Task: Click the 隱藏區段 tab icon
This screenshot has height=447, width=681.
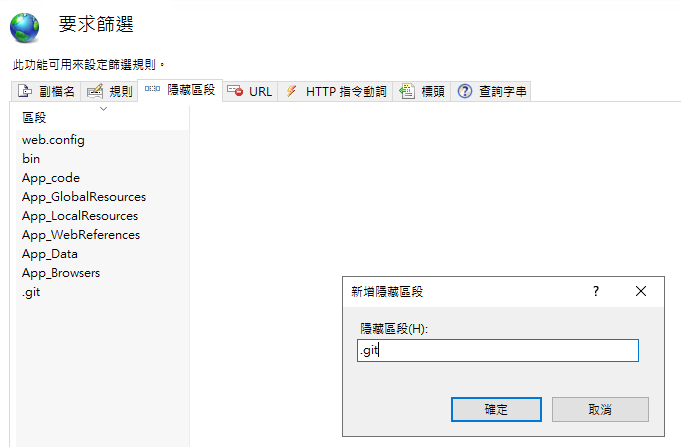Action: [153, 90]
